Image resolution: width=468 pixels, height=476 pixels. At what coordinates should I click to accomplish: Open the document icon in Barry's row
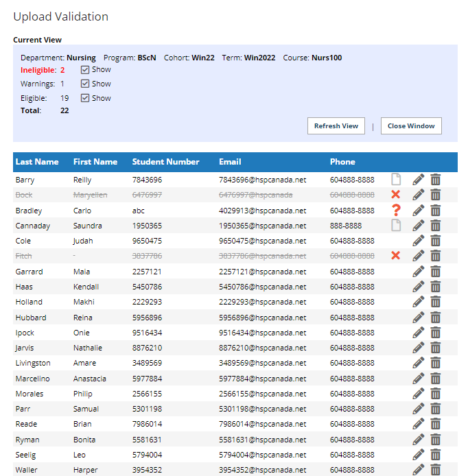click(396, 180)
